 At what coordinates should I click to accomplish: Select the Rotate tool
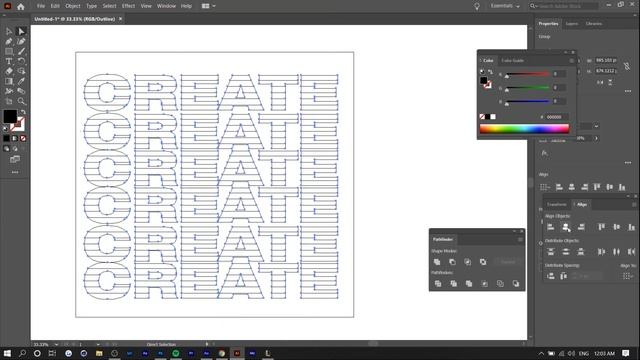pyautogui.click(x=21, y=61)
